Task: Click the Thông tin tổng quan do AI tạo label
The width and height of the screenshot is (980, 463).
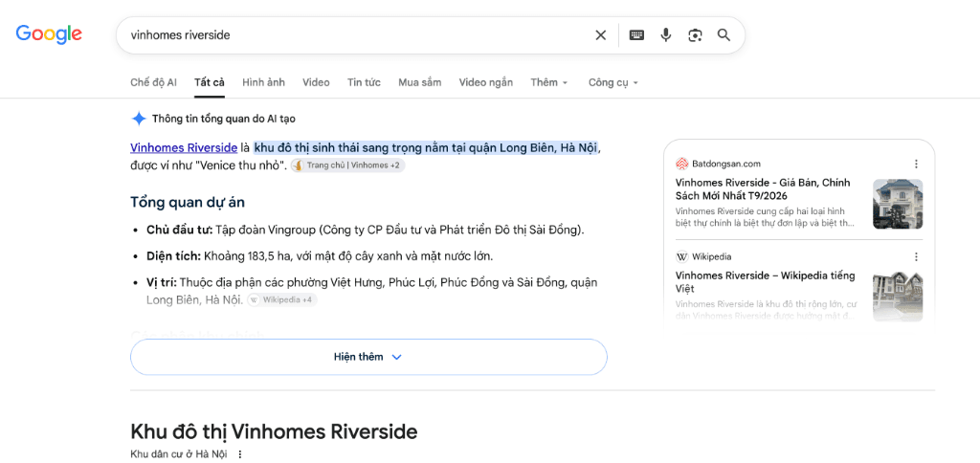Action: 224,119
